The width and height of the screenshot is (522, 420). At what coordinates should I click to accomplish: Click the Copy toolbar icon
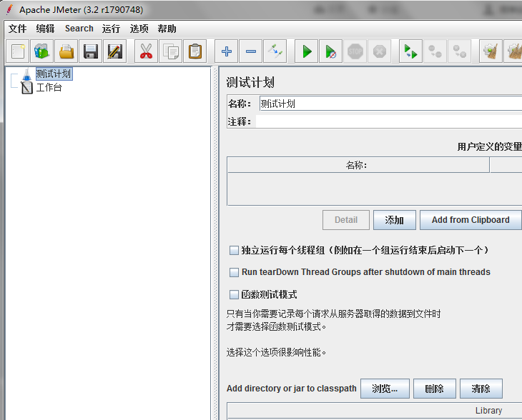pos(171,51)
